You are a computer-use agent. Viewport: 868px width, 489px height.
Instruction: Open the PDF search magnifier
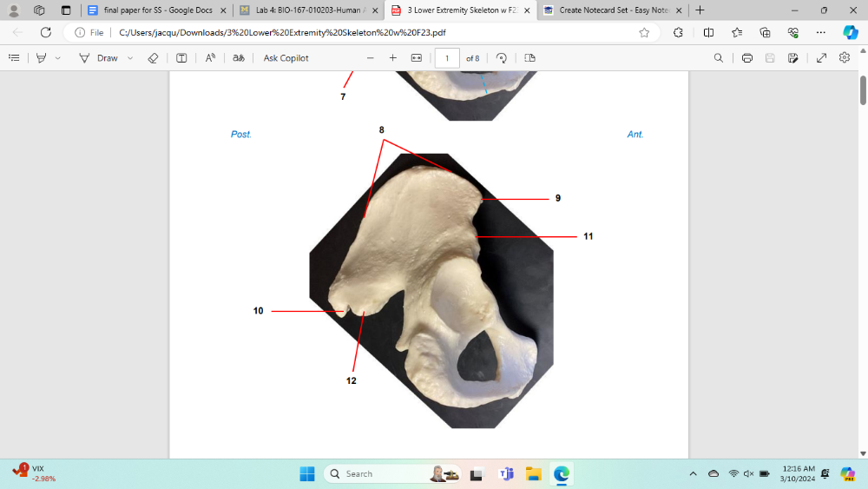point(718,58)
